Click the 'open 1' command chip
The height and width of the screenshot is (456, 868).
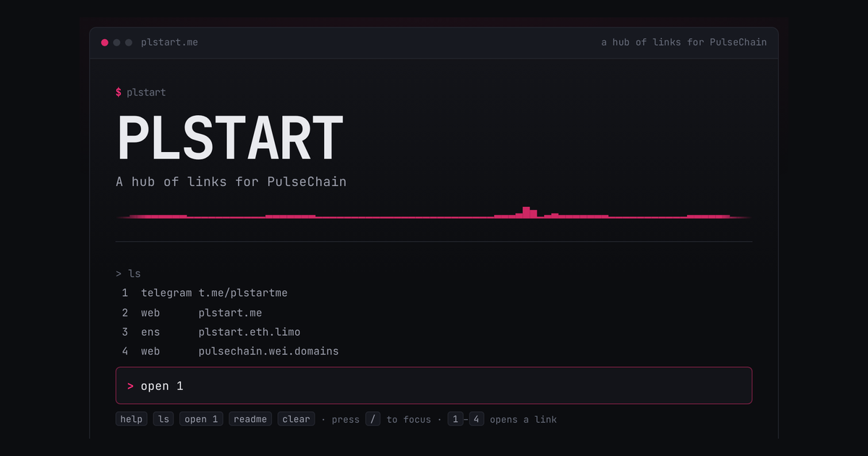pyautogui.click(x=201, y=419)
